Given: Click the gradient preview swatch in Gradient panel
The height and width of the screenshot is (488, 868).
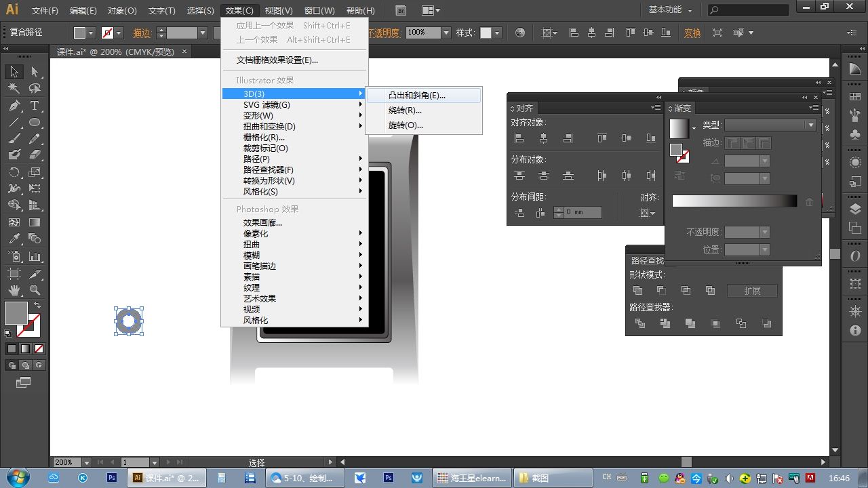Looking at the screenshot, I should 679,129.
